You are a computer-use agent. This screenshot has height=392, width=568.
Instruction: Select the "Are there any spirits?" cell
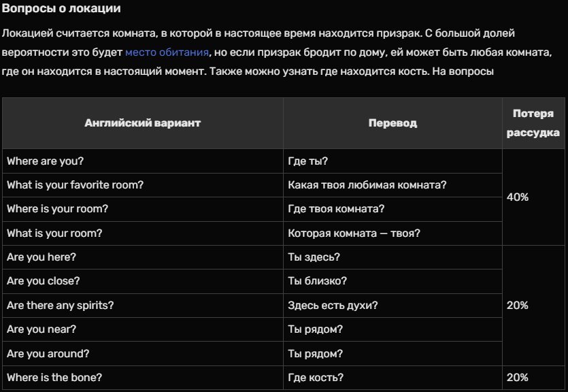tap(60, 306)
